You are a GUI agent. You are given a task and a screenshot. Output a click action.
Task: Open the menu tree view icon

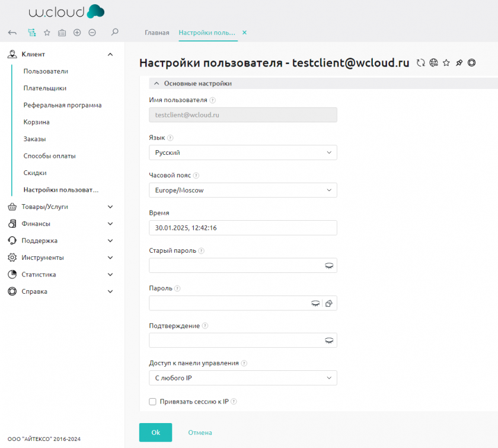(31, 33)
